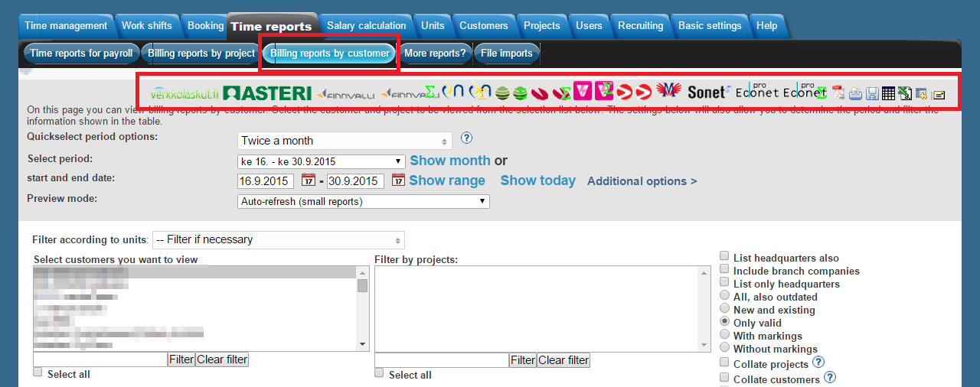
Task: Click the Excel export icon
Action: click(x=905, y=93)
